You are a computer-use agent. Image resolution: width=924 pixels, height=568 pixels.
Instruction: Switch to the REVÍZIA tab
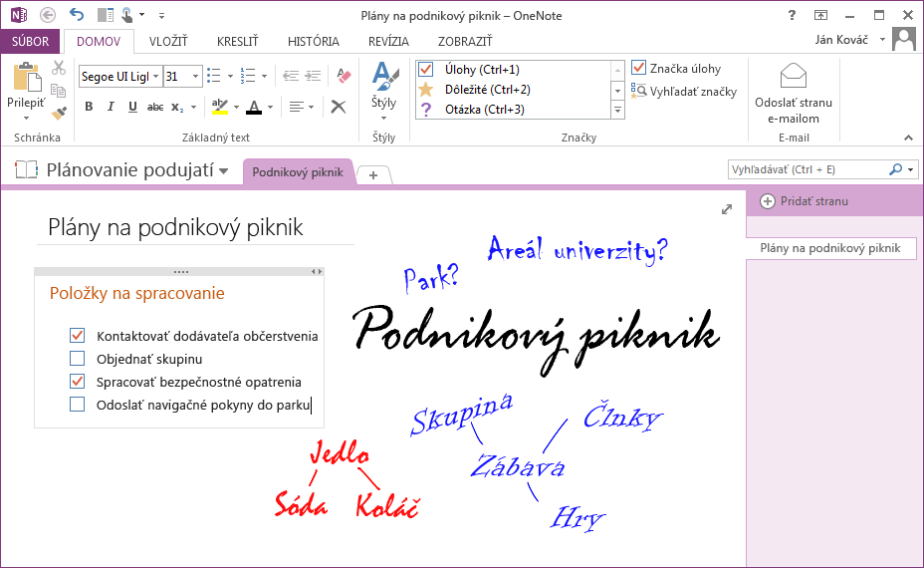point(388,41)
